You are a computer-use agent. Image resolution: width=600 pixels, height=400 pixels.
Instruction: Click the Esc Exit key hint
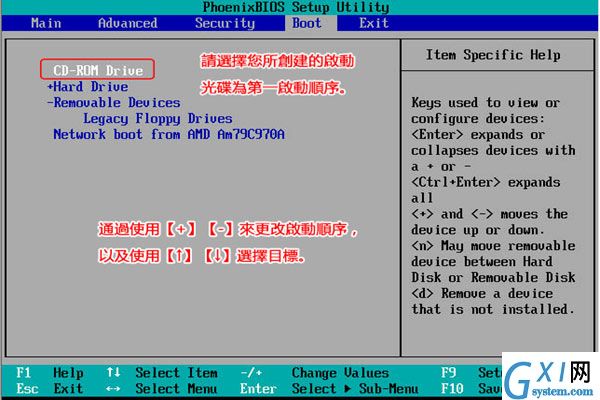[x=49, y=389]
